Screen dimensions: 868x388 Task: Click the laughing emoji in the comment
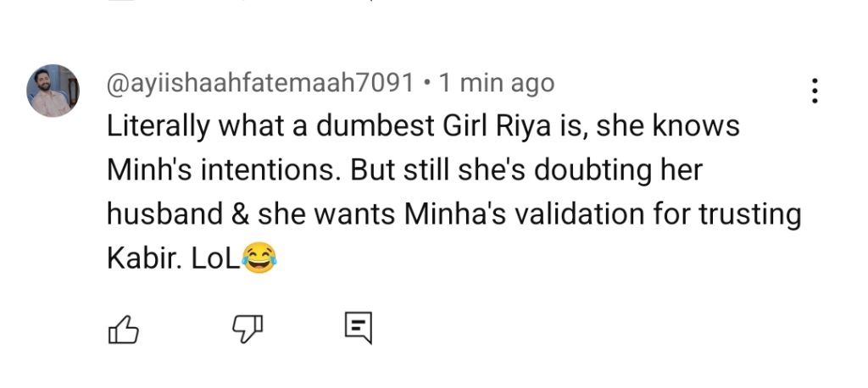point(259,258)
